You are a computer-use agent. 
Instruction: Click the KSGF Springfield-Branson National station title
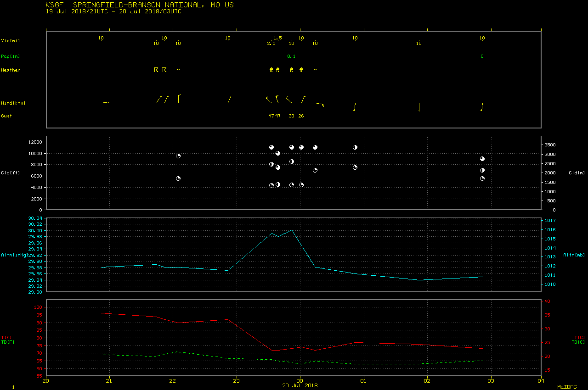140,5
